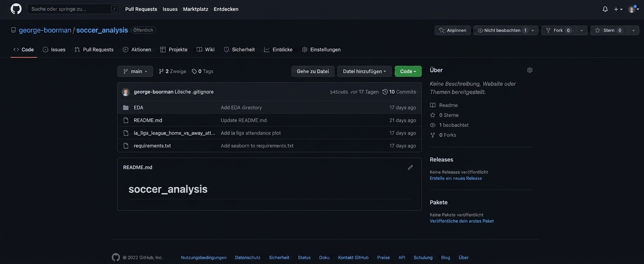The height and width of the screenshot is (264, 644).
Task: Click the Über settings gear icon
Action: coord(530,70)
